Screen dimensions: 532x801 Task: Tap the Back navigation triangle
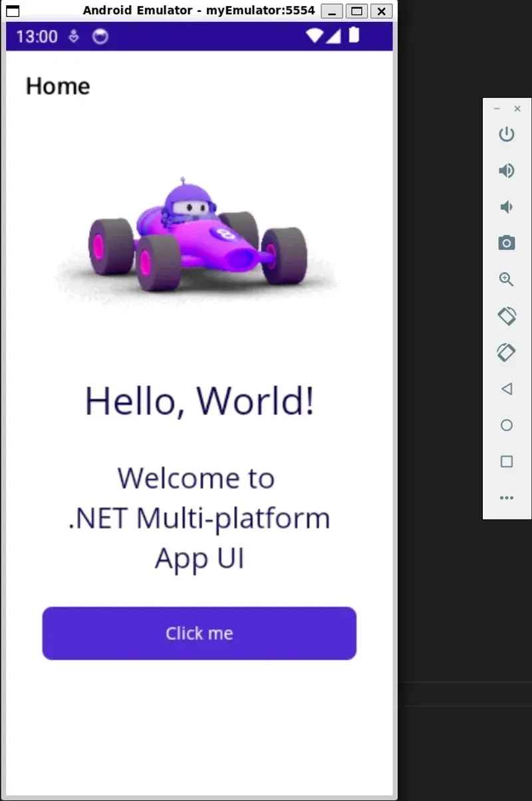pos(506,389)
